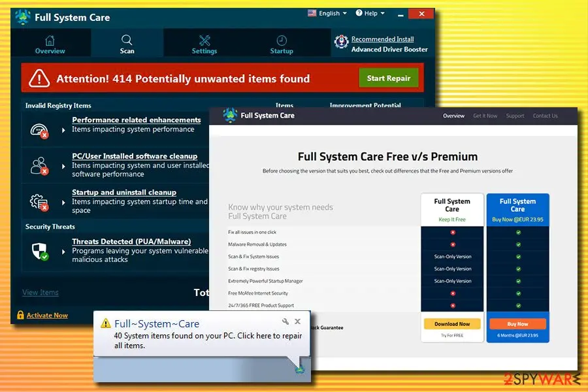The image size is (588, 392).
Task: Click the padlock icon beside Activate Now
Action: tap(20, 315)
